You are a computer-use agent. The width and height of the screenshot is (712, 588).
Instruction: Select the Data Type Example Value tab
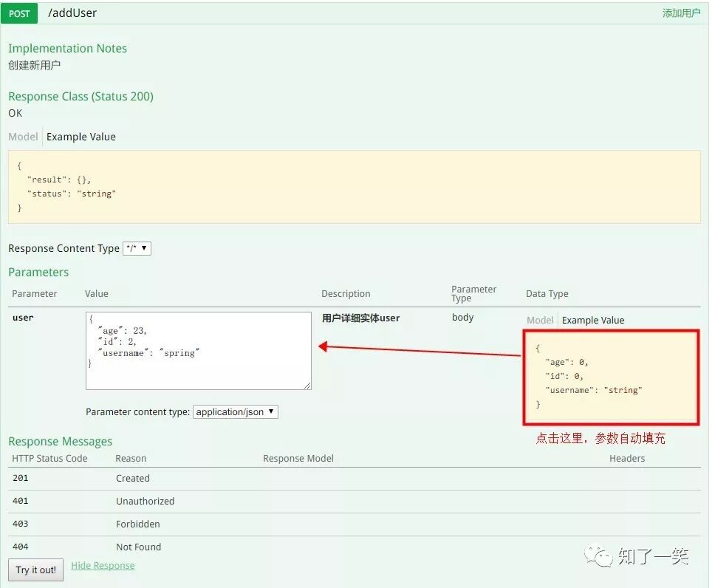pos(593,320)
